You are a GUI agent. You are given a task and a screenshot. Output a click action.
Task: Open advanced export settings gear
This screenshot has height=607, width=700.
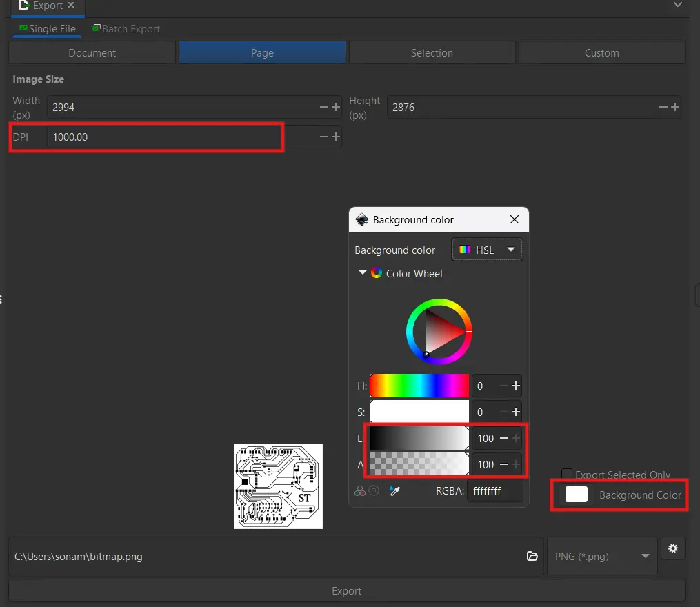tap(673, 548)
